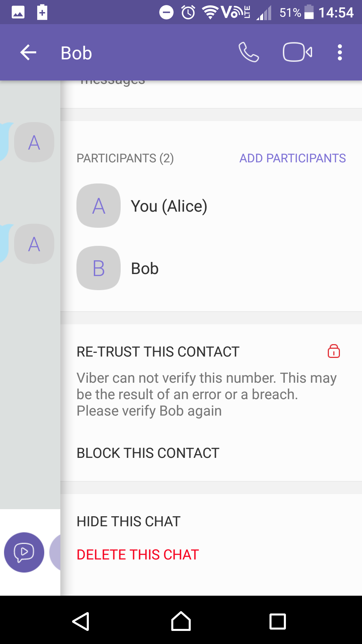362x644 pixels.
Task: Select Block This Contact
Action: (x=148, y=453)
